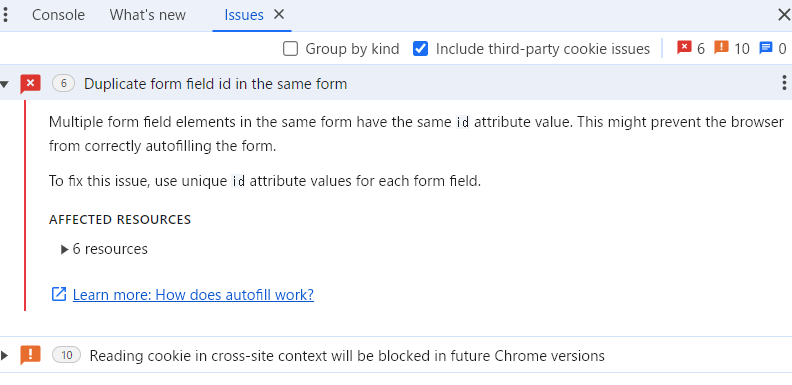Click the red page errors counter icon
The image size is (792, 385).
tap(684, 48)
